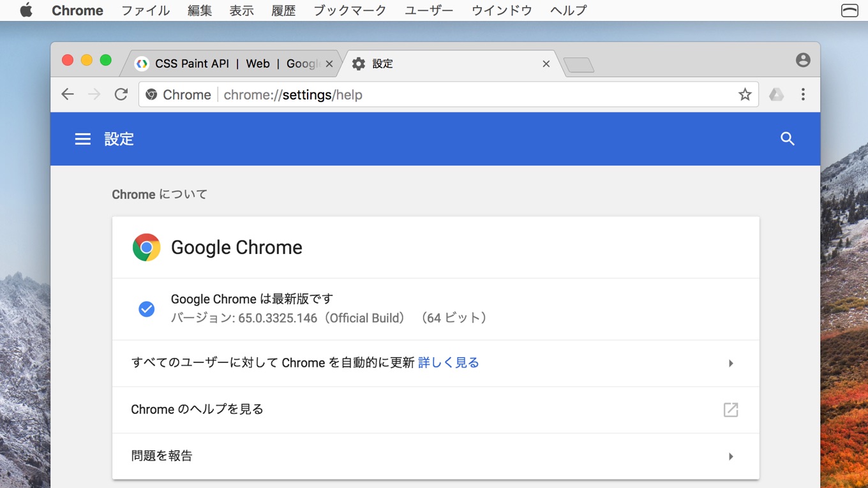Open the ブックマーク menu

pos(349,10)
